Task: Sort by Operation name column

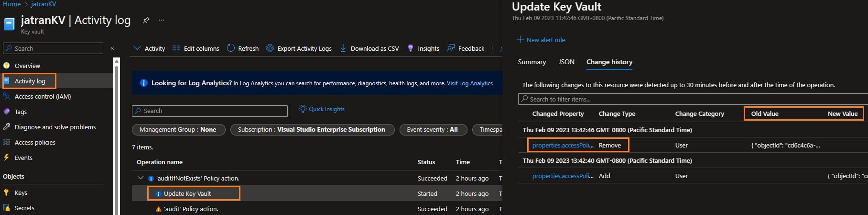Action: pos(160,162)
